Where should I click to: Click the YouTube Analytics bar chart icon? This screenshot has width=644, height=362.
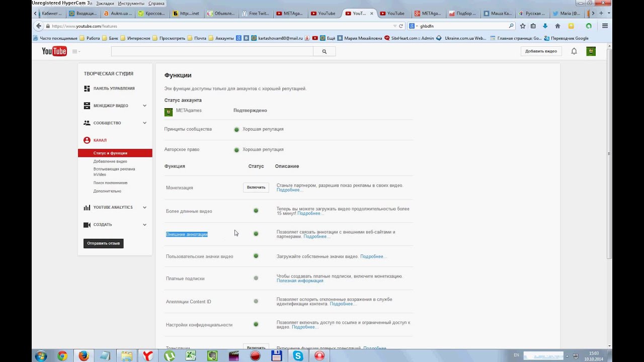click(87, 207)
